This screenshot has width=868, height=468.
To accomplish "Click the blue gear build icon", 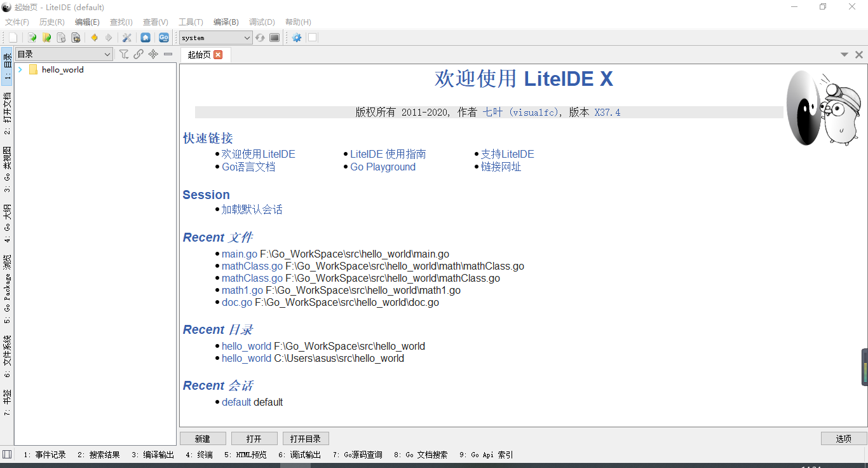I will click(297, 38).
